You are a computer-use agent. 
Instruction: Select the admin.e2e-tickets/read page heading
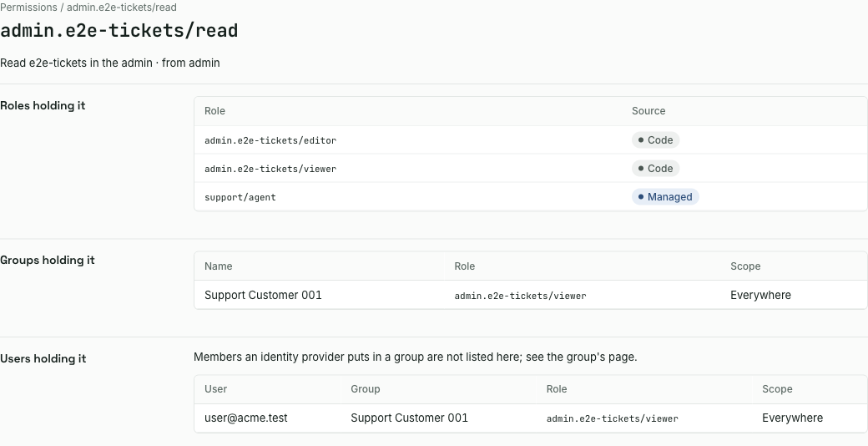[x=119, y=30]
